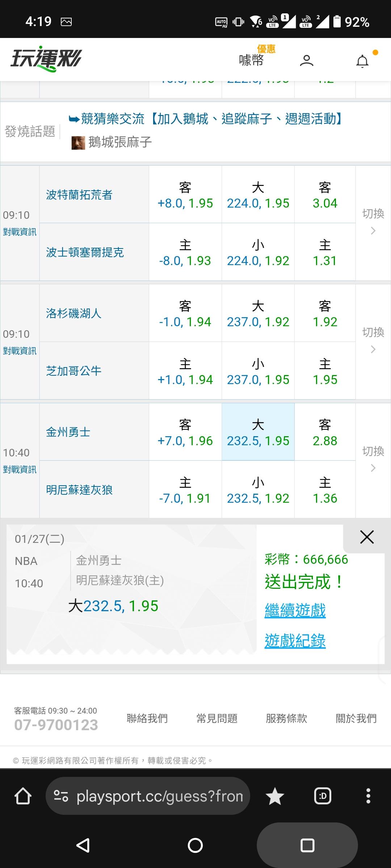The width and height of the screenshot is (391, 868).
Task: Select 大 232.5 for the Warriors game
Action: tap(258, 432)
